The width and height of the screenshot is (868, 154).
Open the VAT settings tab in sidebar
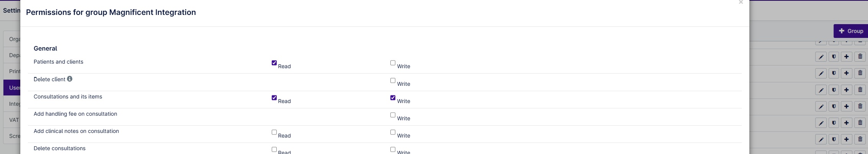(x=12, y=120)
